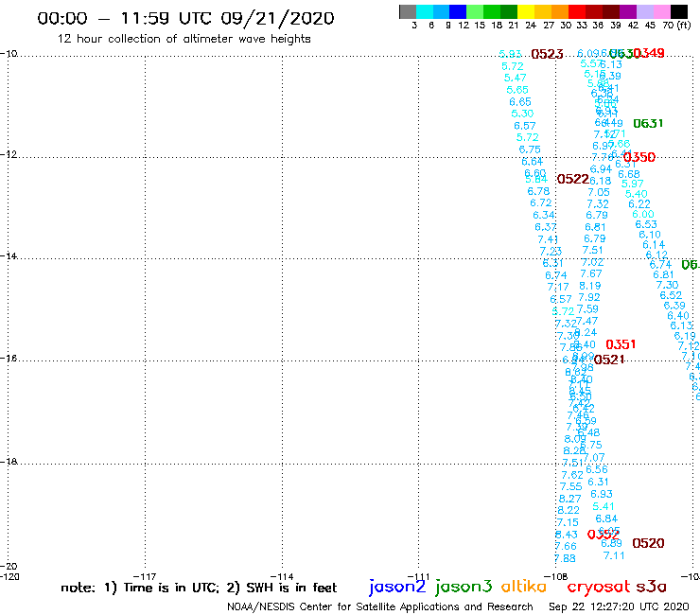Click the cryosat satellite legend label
The height and width of the screenshot is (615, 700).
pos(598,587)
